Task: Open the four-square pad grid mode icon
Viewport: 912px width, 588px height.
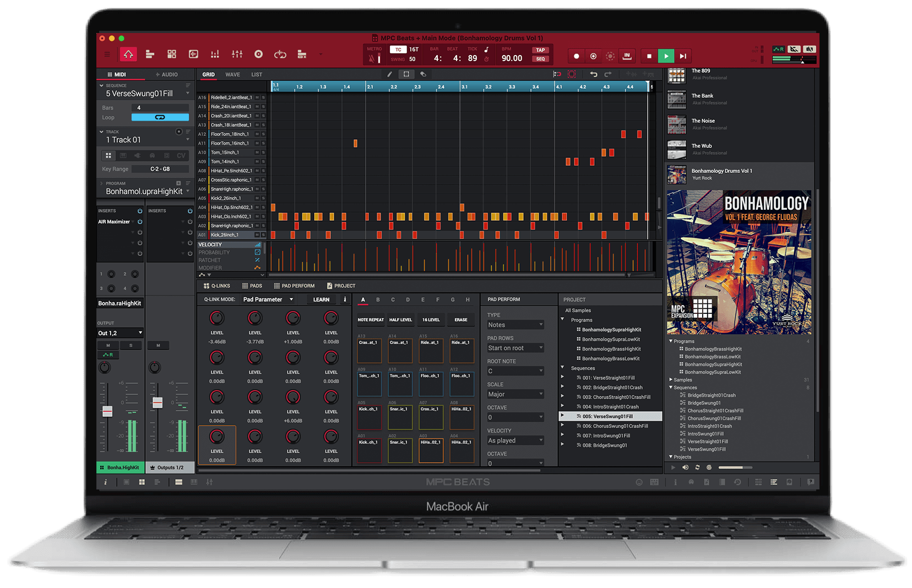Action: pos(172,54)
